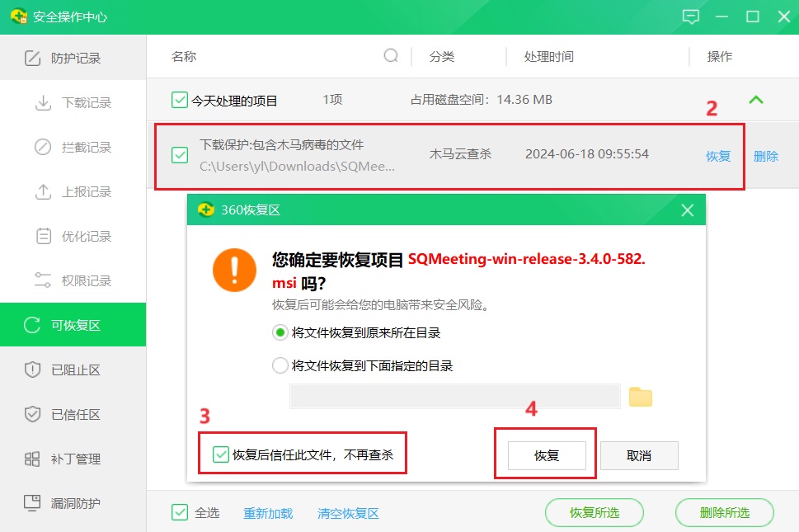Select 将文件恢复到原来所在目录 radio button
The width and height of the screenshot is (799, 532).
point(280,333)
